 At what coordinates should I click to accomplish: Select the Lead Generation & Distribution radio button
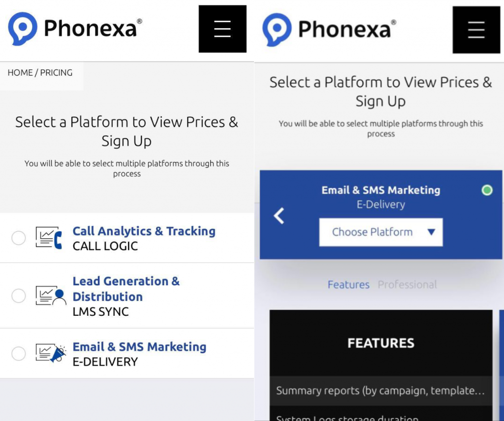[x=19, y=296]
